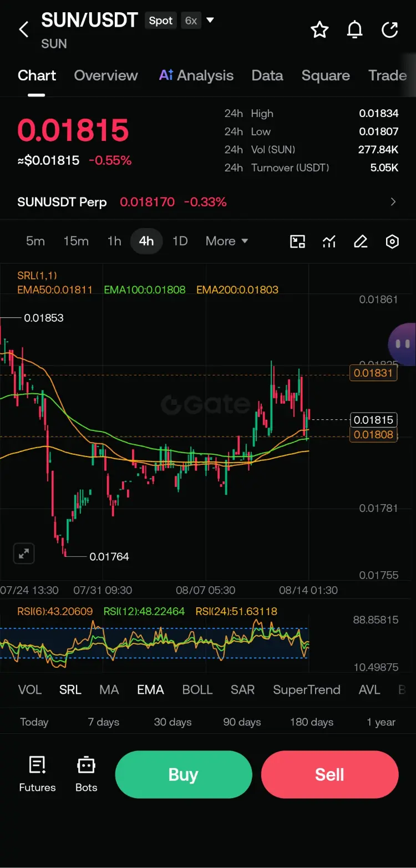Show 7 days price range
This screenshot has height=868, width=416.
(x=104, y=722)
